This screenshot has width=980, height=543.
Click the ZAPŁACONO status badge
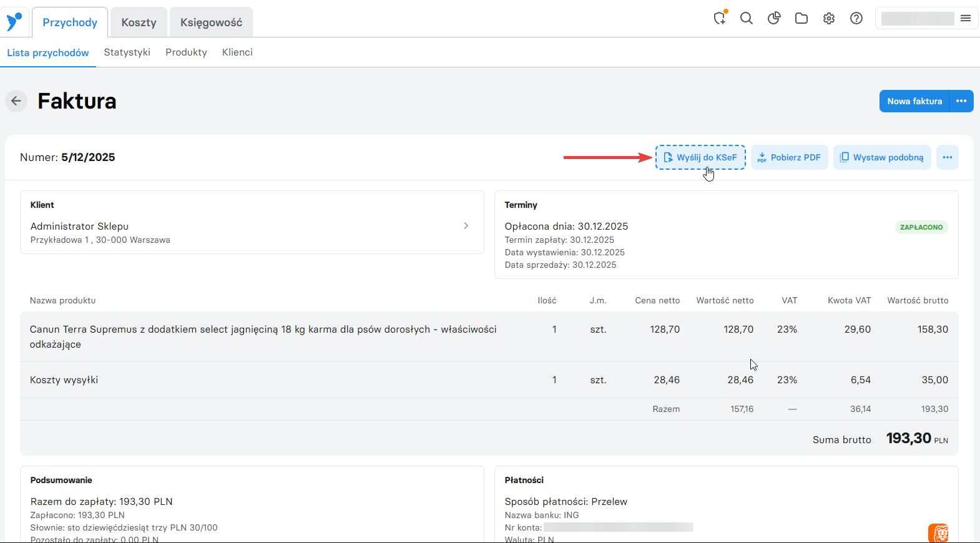pyautogui.click(x=921, y=227)
